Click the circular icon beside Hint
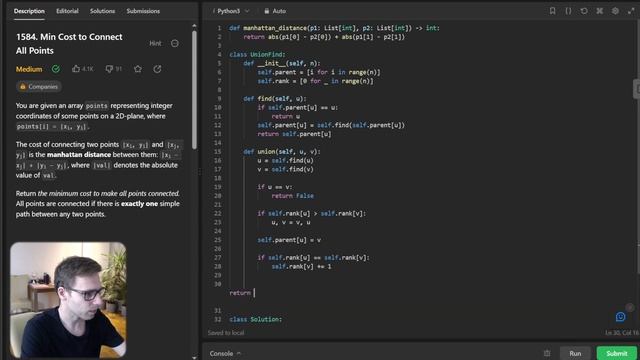Viewport: 640px width, 360px height. pyautogui.click(x=175, y=43)
